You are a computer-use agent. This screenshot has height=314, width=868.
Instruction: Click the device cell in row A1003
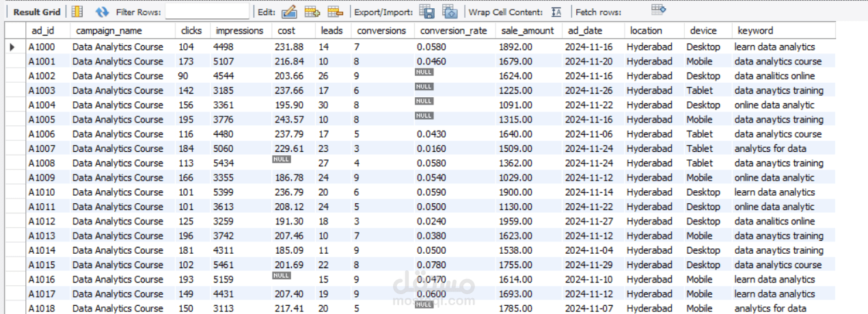[707, 90]
